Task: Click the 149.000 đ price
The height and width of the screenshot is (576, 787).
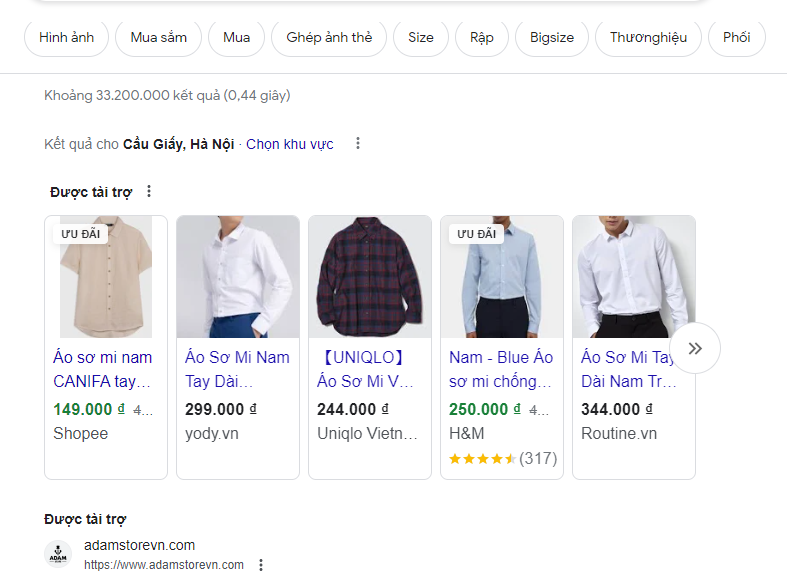Action: point(89,409)
